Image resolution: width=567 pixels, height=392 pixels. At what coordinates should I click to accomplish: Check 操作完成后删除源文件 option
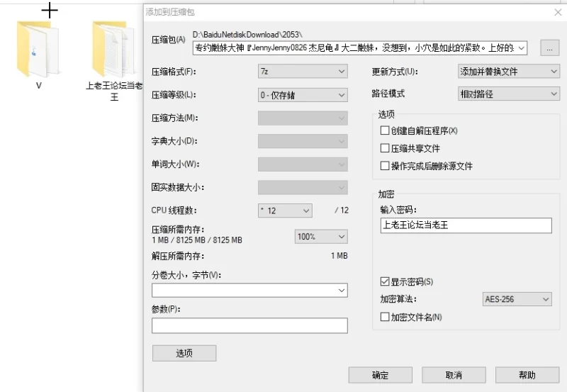coord(385,167)
